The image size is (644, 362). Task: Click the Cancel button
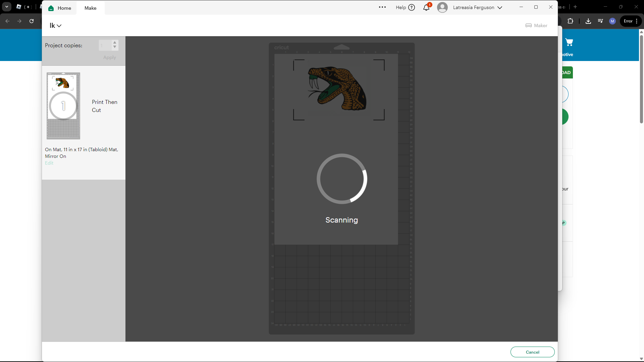click(x=532, y=352)
